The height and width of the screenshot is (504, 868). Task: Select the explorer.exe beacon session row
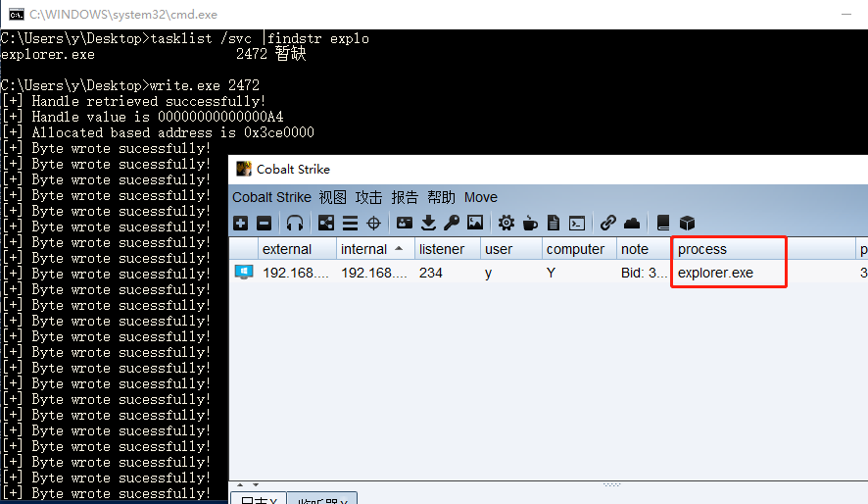(549, 273)
